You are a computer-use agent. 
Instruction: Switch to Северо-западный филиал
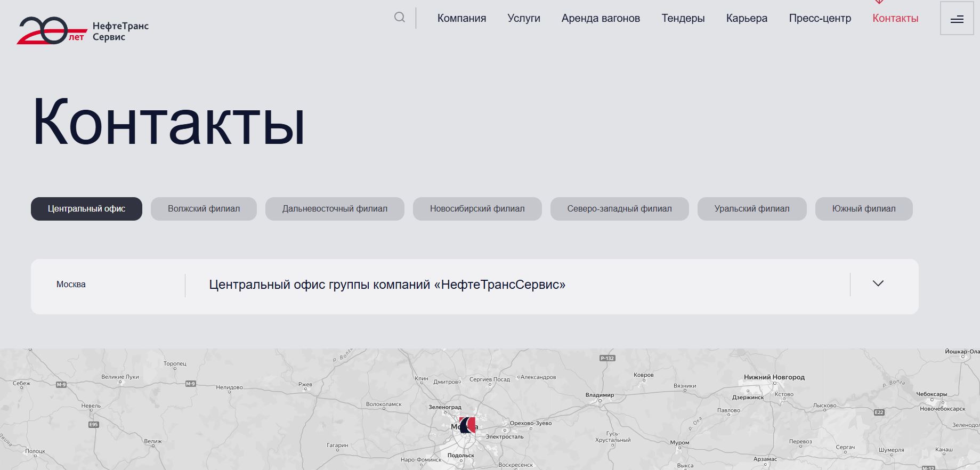pos(619,209)
